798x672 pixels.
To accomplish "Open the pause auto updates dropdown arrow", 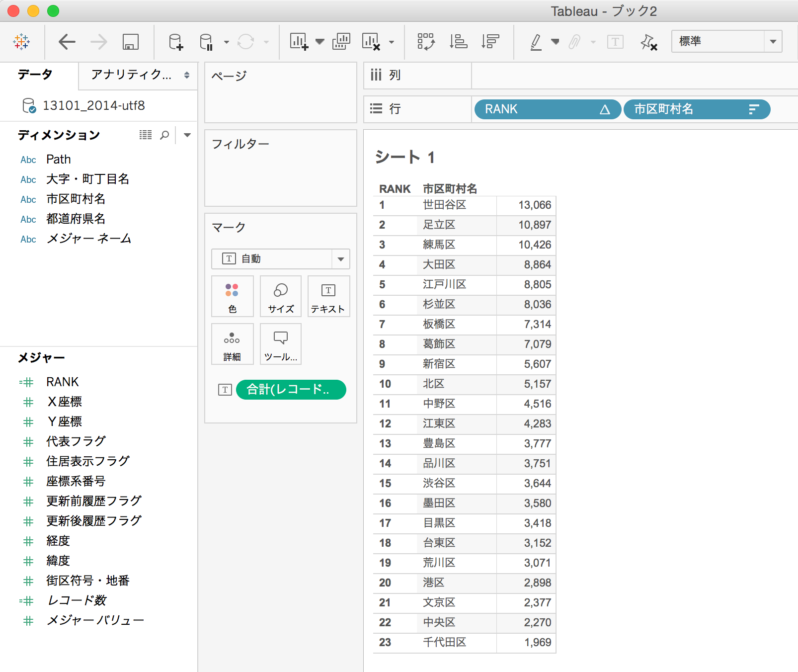I will [227, 42].
